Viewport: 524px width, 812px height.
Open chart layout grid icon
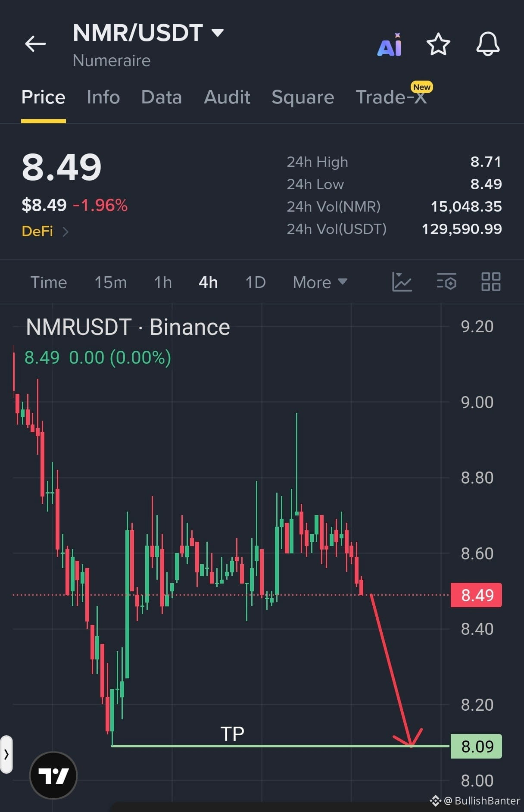491,282
